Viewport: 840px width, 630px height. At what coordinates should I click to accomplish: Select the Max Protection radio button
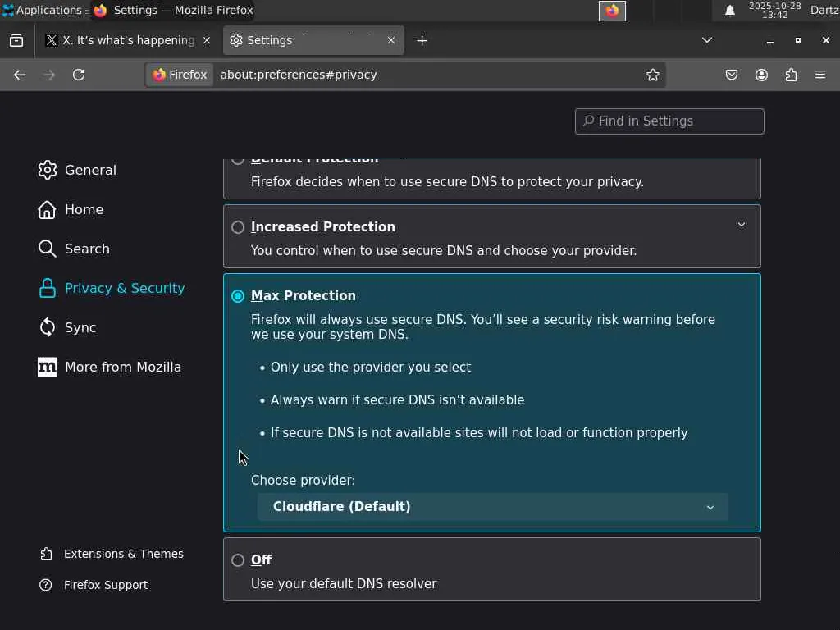(238, 296)
